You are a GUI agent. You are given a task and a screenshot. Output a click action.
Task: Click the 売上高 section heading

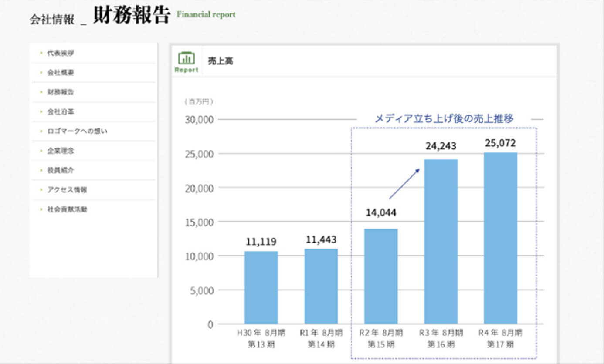click(221, 61)
